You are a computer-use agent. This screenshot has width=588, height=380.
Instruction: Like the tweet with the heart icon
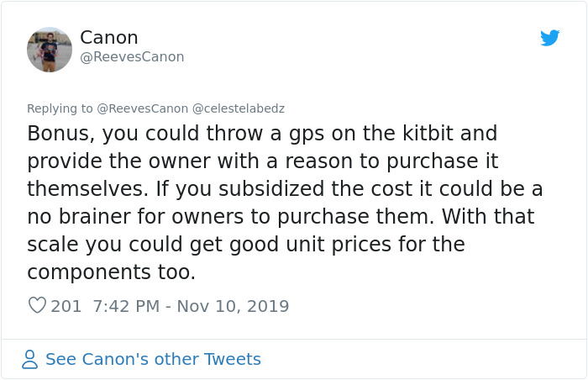point(37,306)
